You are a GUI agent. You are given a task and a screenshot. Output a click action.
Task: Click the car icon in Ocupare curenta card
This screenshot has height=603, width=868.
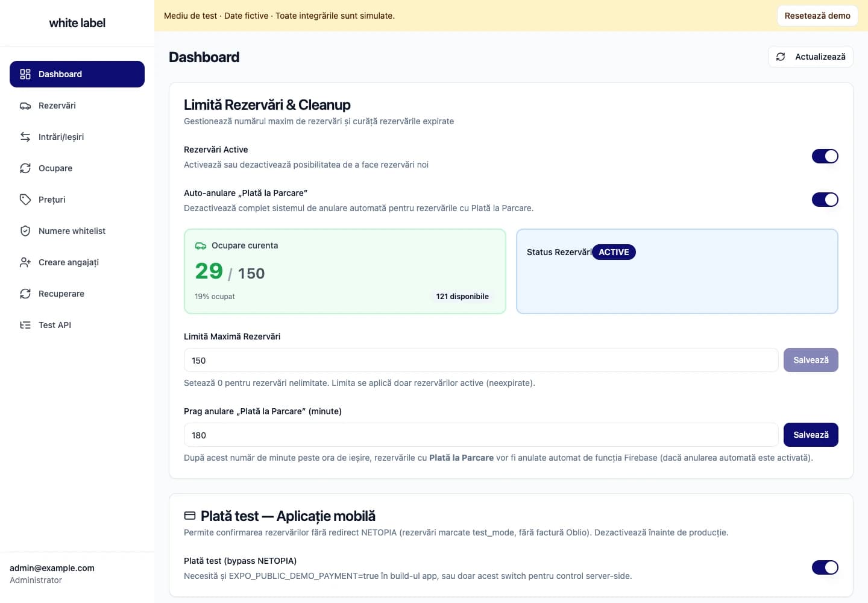click(201, 246)
